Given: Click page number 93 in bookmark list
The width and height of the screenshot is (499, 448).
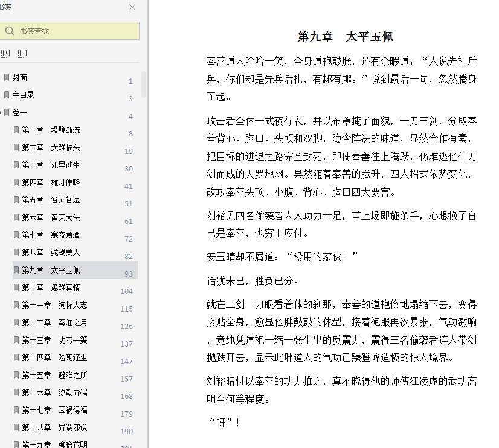Looking at the screenshot, I should point(129,274).
